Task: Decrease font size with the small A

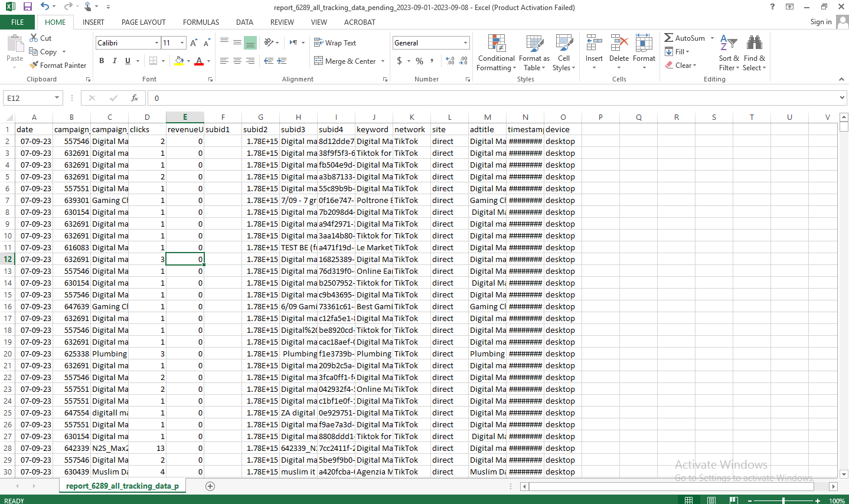Action: pos(207,43)
